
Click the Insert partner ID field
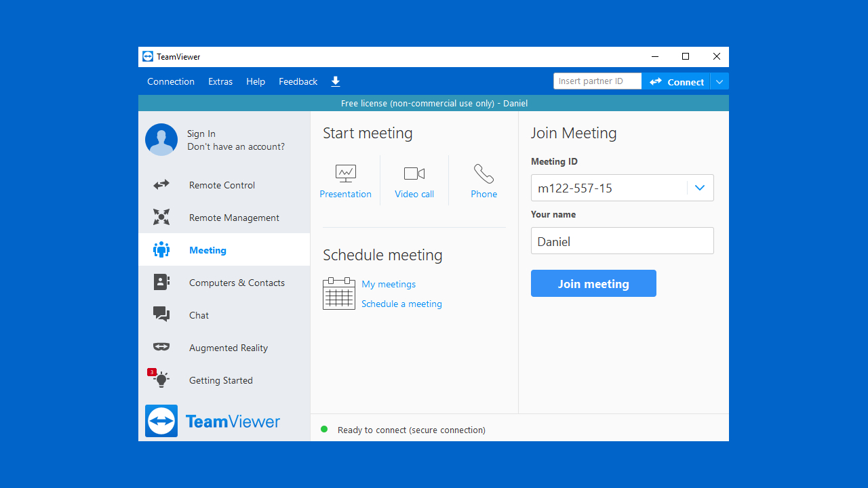click(x=597, y=81)
